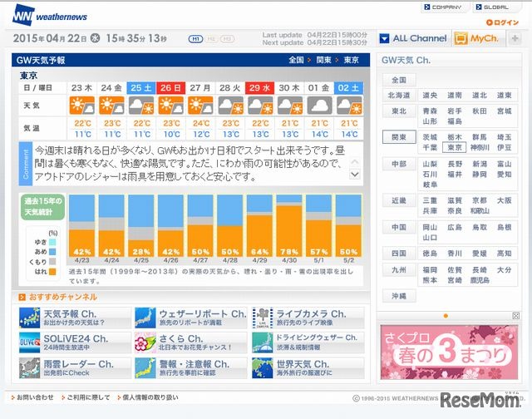Click the 30 木 weather forecast icon
This screenshot has width=532, height=419.
[290, 106]
